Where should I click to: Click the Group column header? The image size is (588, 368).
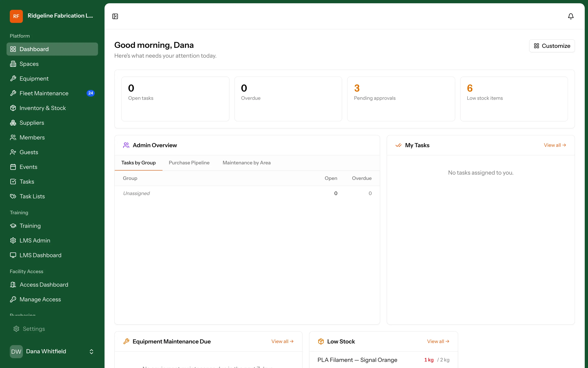[130, 178]
